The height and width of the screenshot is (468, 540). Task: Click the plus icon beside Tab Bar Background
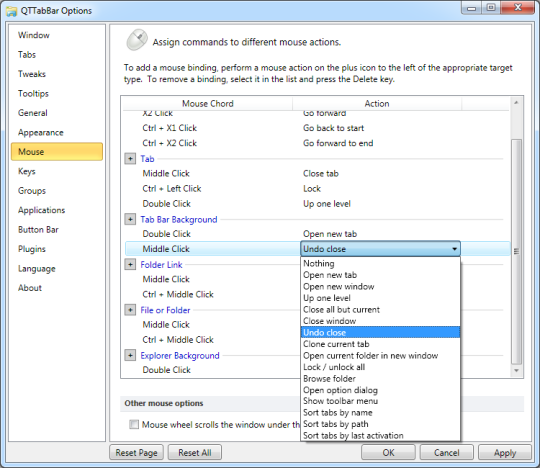[130, 219]
